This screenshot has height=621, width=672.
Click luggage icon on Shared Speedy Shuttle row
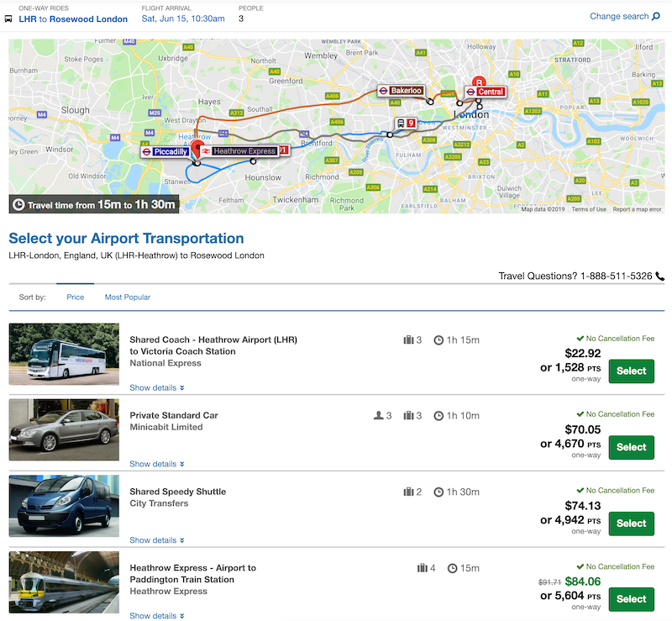point(408,492)
